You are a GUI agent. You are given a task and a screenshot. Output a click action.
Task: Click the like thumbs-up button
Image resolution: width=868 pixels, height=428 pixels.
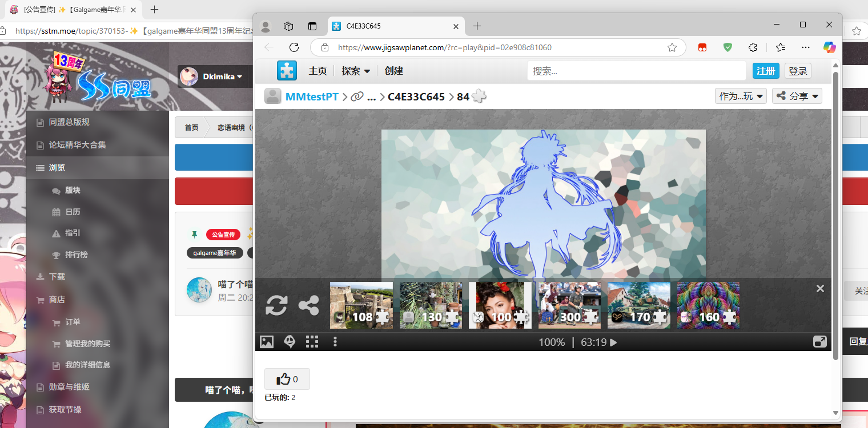click(287, 379)
